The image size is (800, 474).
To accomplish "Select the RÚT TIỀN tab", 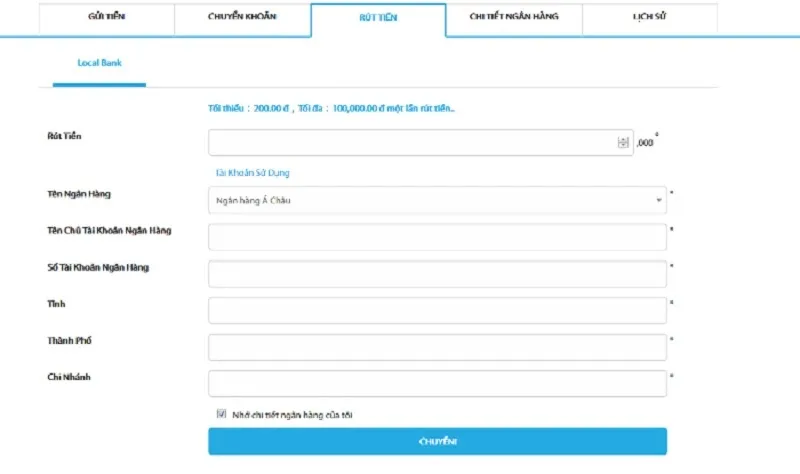I will (x=378, y=17).
